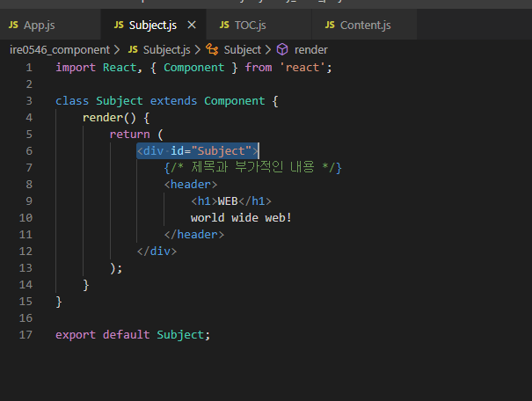Screen dimensions: 532x401
Task: Click the 'WEB' heading text on line 9
Action: coord(228,201)
